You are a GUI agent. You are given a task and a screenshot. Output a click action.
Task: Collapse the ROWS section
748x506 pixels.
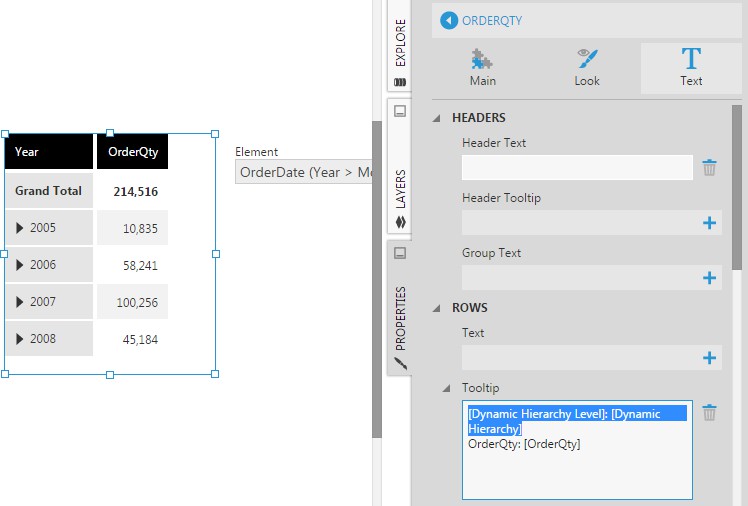pyautogui.click(x=436, y=308)
